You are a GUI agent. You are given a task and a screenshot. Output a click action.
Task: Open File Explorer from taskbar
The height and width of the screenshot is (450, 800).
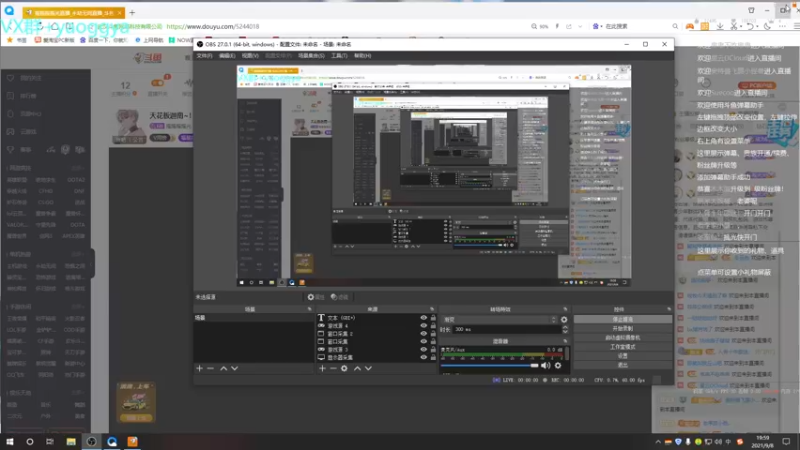(71, 441)
